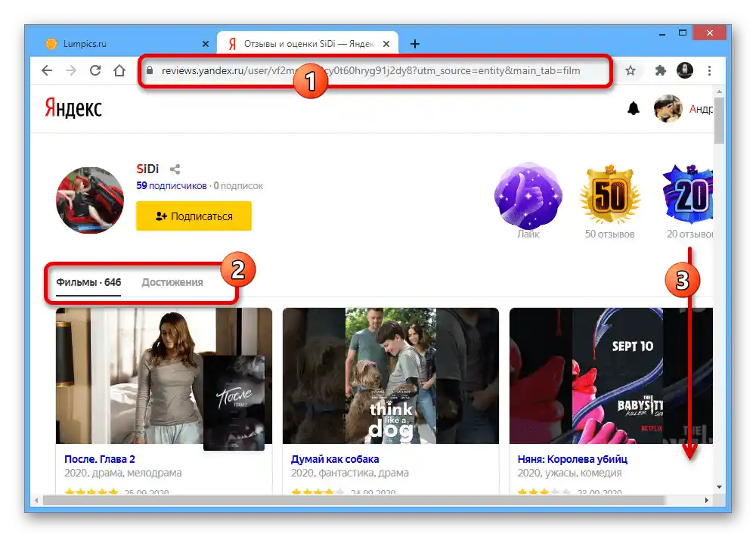Image resolution: width=756 pixels, height=537 pixels.
Task: Click the Яндекс logo
Action: pyautogui.click(x=73, y=108)
